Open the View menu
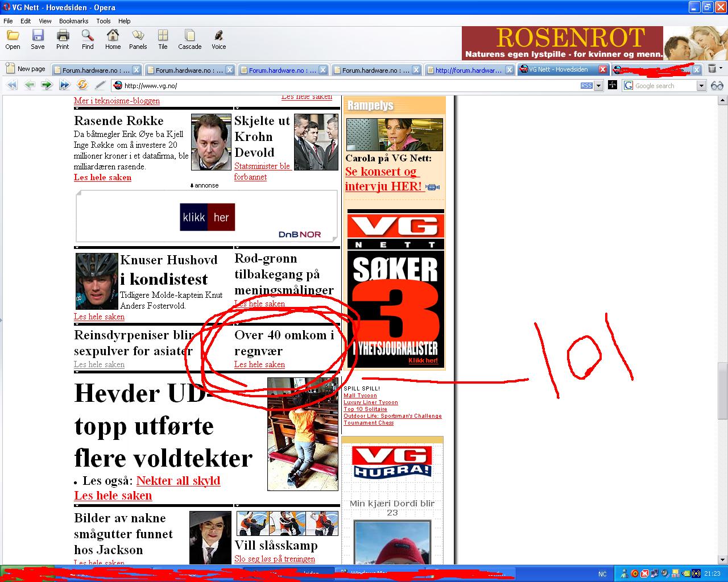The image size is (728, 582). pos(45,21)
